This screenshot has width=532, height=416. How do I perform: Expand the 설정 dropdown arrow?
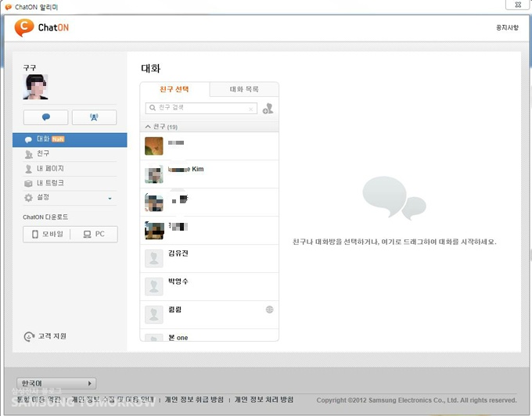pyautogui.click(x=110, y=199)
